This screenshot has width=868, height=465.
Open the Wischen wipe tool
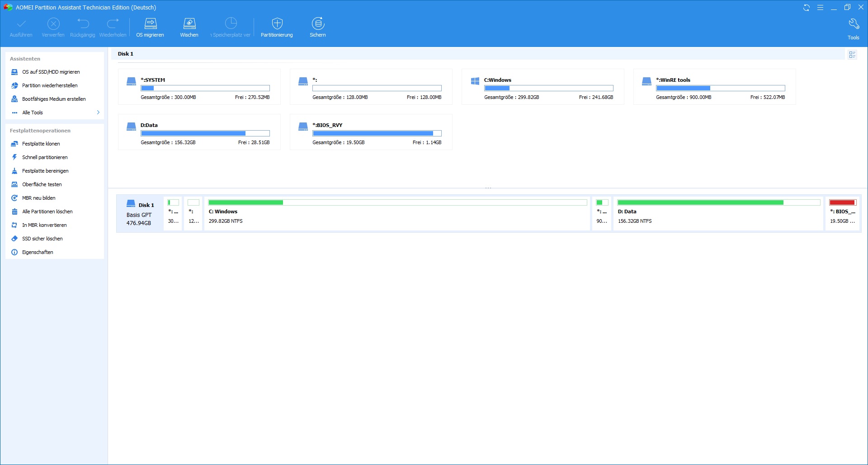pos(189,28)
